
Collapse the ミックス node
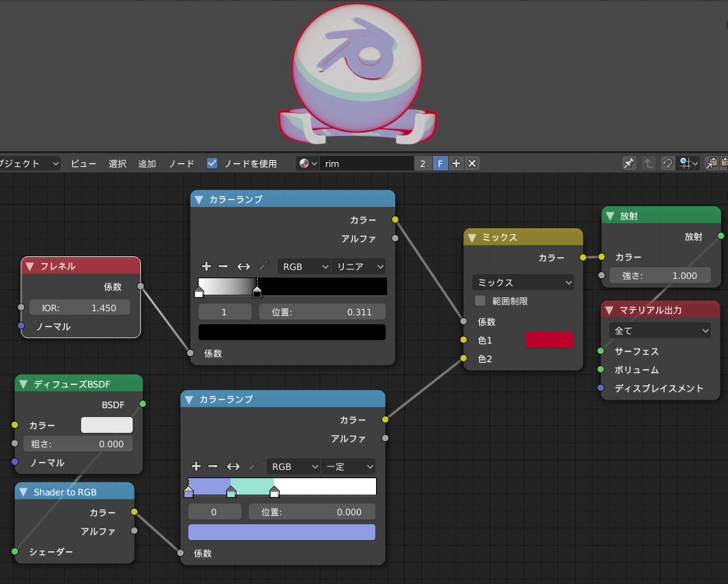(x=472, y=238)
